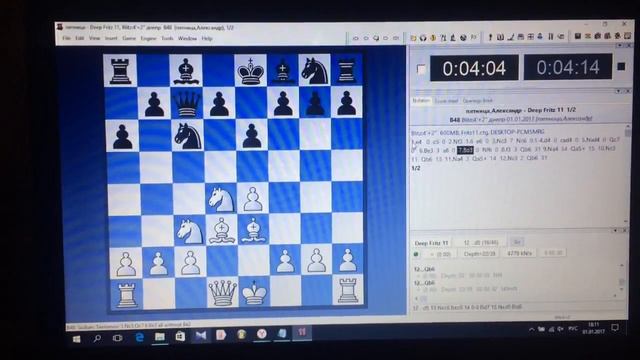Open the Windows Start menu
The width and height of the screenshot is (640, 360).
tap(76, 339)
